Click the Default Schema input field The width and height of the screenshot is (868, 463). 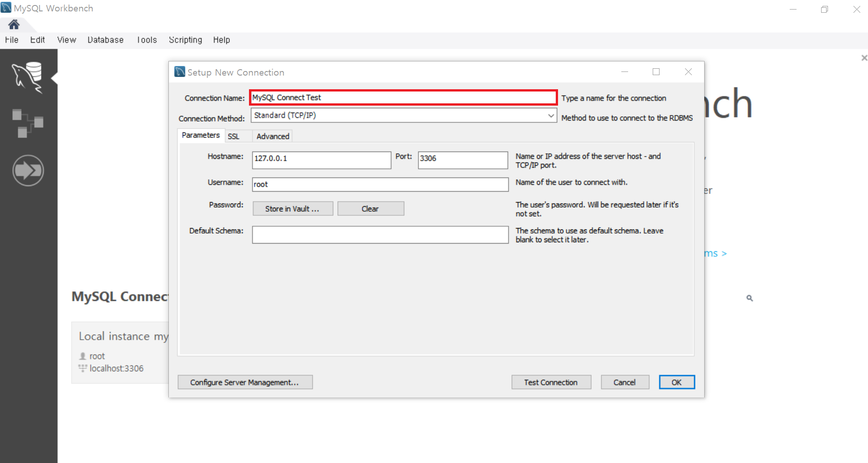coord(380,235)
